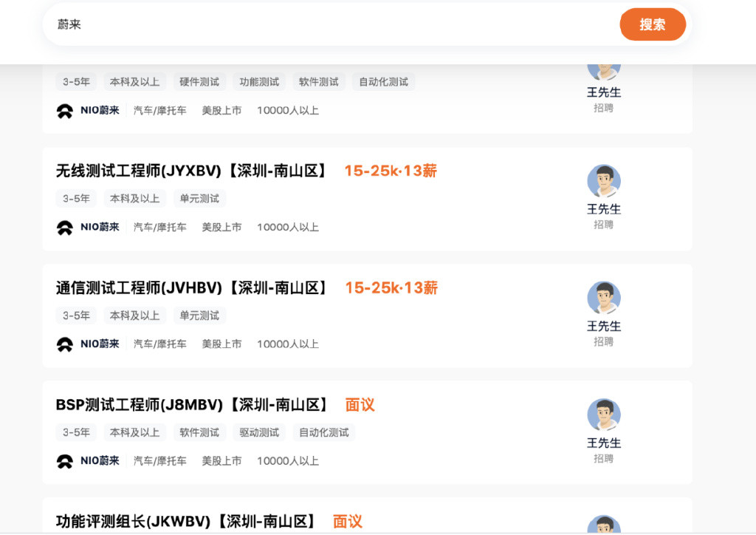Click 10000人以上 in BSP测试工程师 card
The width and height of the screenshot is (756, 535).
tap(288, 461)
